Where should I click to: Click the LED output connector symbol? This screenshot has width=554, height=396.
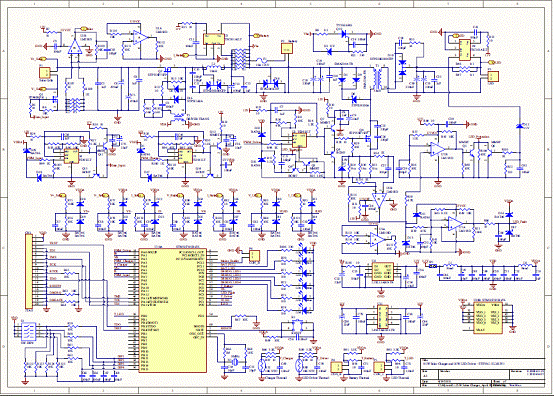click(x=493, y=77)
